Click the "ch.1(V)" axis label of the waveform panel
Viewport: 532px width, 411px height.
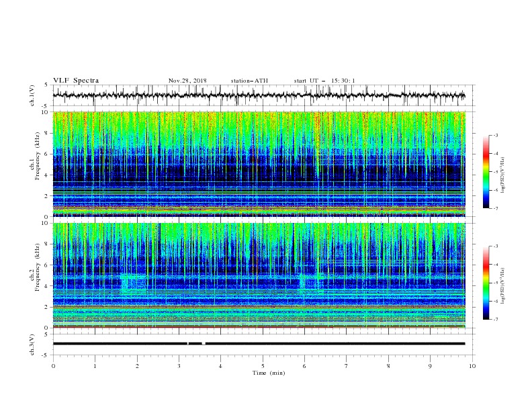32,95
